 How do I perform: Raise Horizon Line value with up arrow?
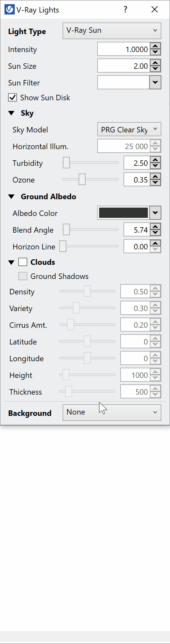[x=155, y=244]
